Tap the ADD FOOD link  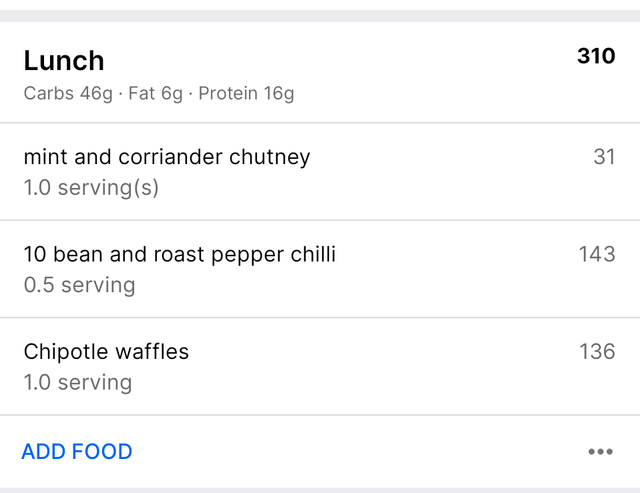click(77, 452)
